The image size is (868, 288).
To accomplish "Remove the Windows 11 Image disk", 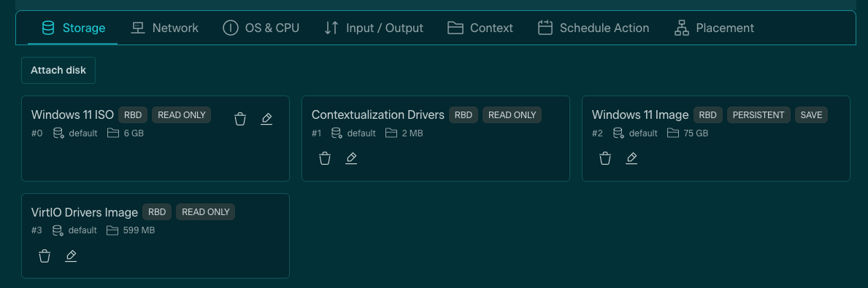I will click(x=606, y=159).
